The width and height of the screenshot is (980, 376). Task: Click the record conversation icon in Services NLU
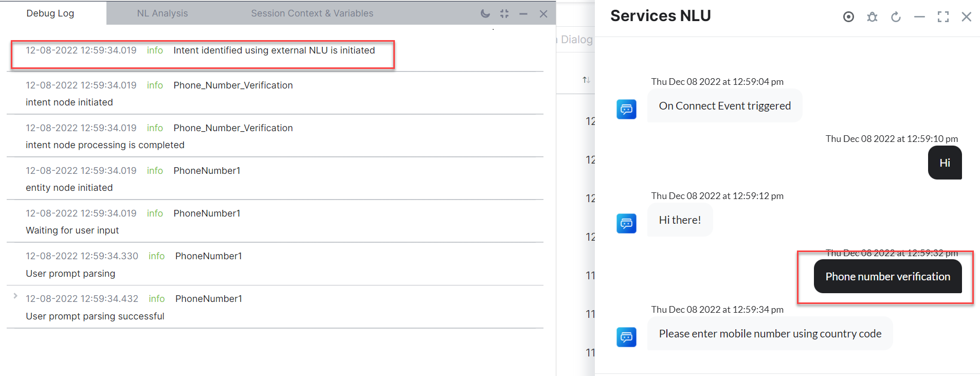[848, 17]
